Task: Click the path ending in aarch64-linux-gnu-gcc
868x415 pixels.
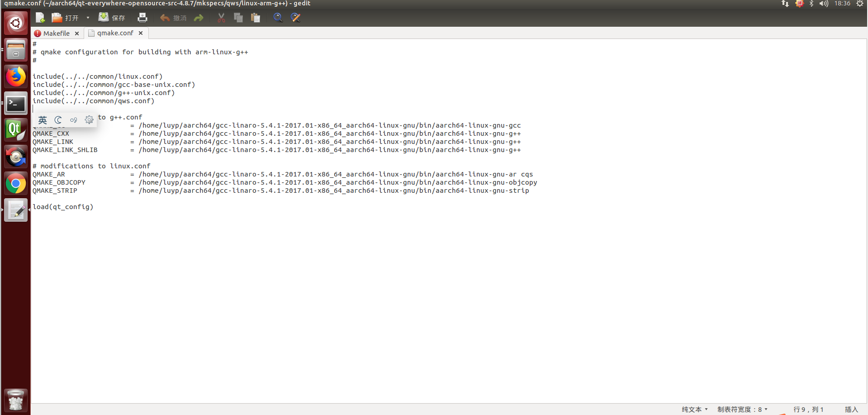Action: [x=330, y=125]
